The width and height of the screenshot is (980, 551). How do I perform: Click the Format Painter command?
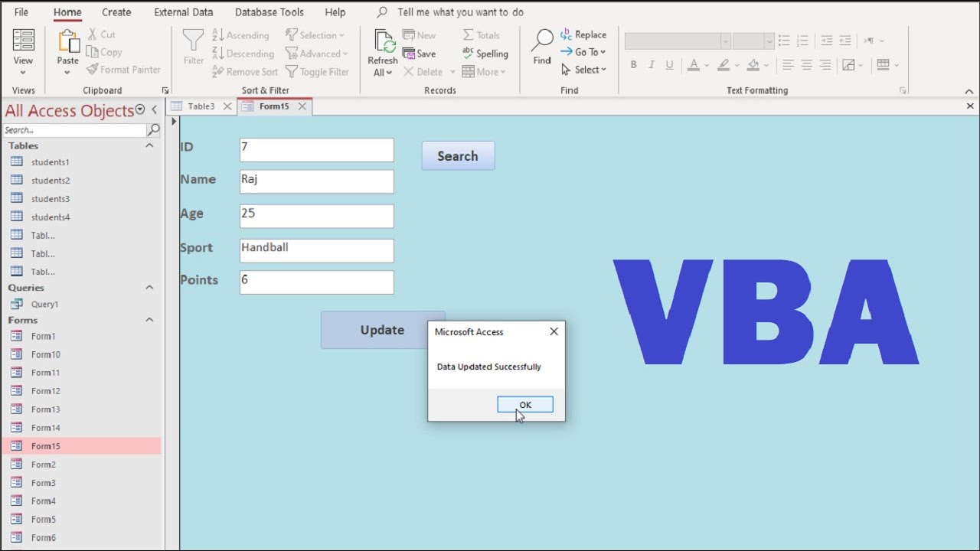(123, 70)
